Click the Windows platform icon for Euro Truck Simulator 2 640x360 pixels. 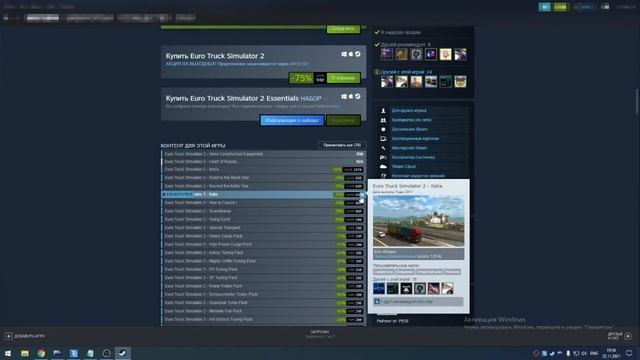(344, 54)
